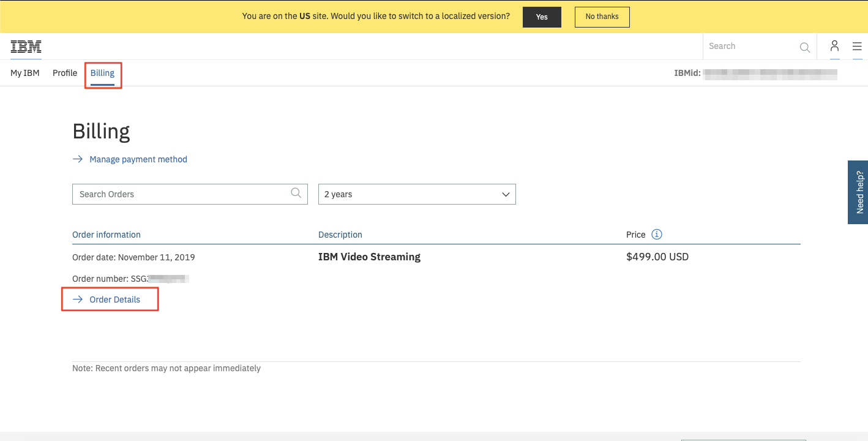The height and width of the screenshot is (441, 868).
Task: Click the Billing page heading
Action: pyautogui.click(x=101, y=132)
